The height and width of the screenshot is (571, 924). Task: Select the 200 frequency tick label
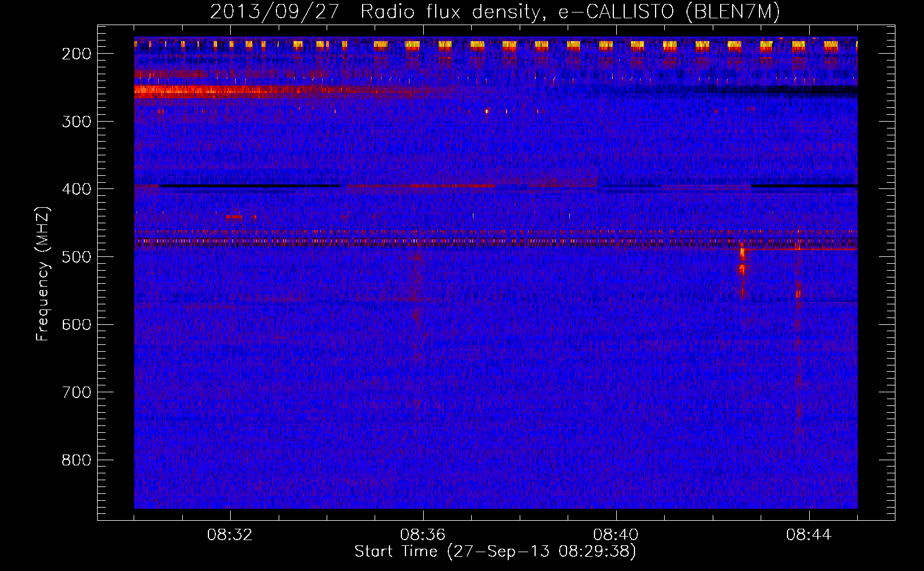pos(76,54)
